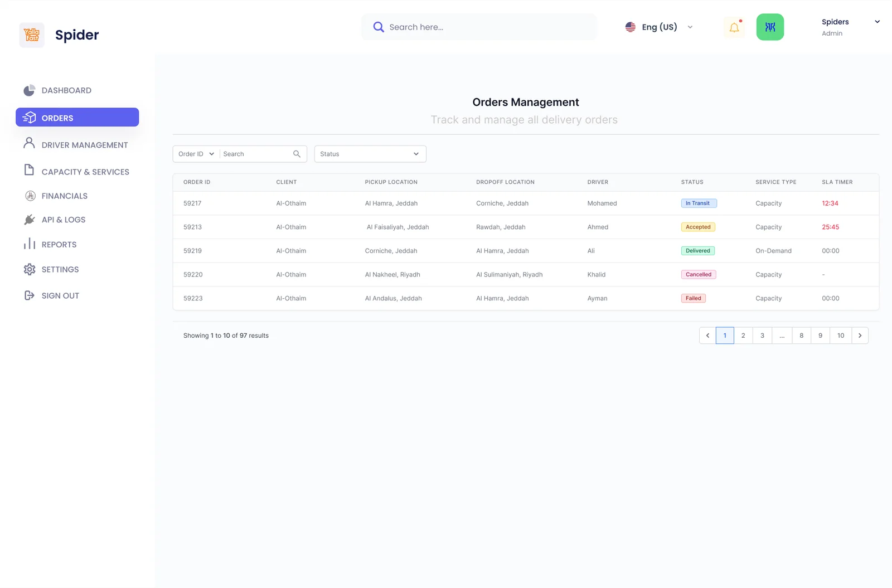
Task: Click the Driver Management person icon
Action: (29, 143)
